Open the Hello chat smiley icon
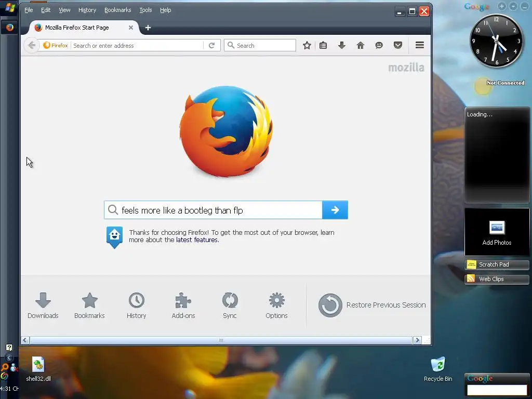The height and width of the screenshot is (399, 532). tap(379, 45)
